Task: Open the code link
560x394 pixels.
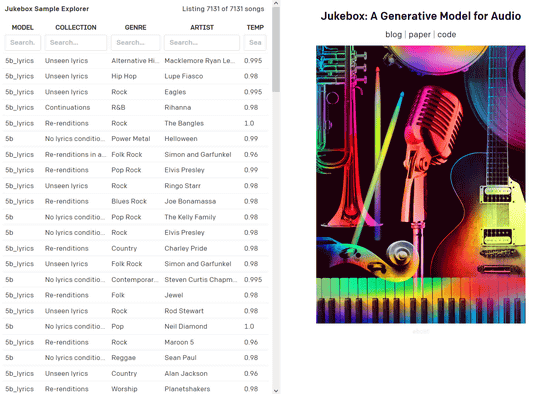Action: (x=446, y=35)
